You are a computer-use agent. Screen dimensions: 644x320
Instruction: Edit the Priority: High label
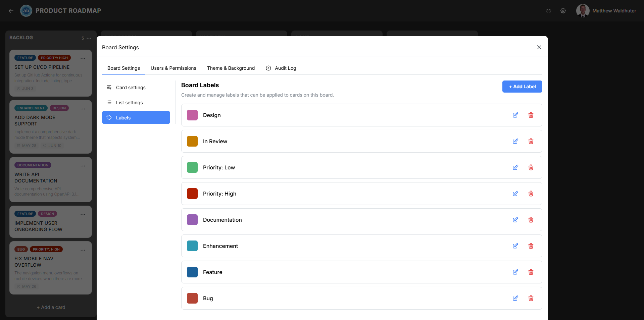coord(515,194)
